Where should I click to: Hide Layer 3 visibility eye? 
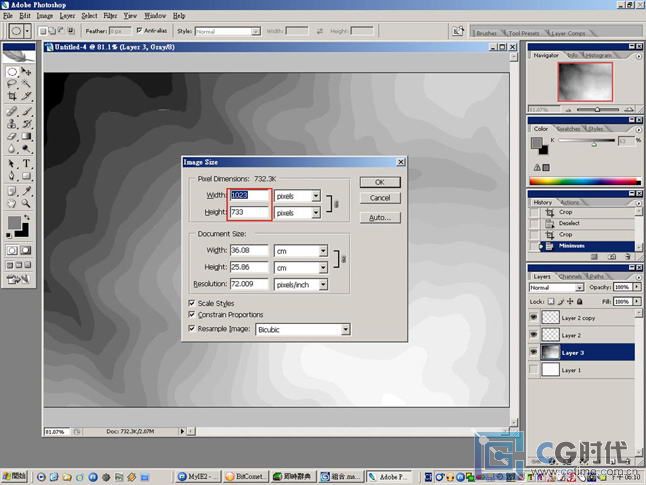pyautogui.click(x=534, y=352)
